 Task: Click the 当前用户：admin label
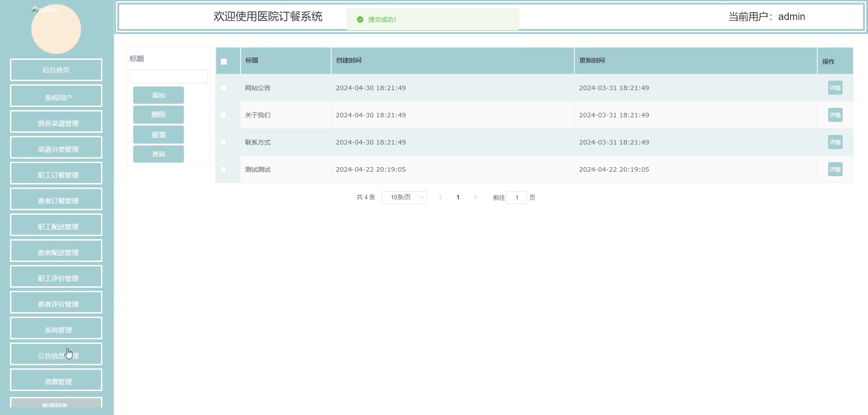click(x=767, y=17)
